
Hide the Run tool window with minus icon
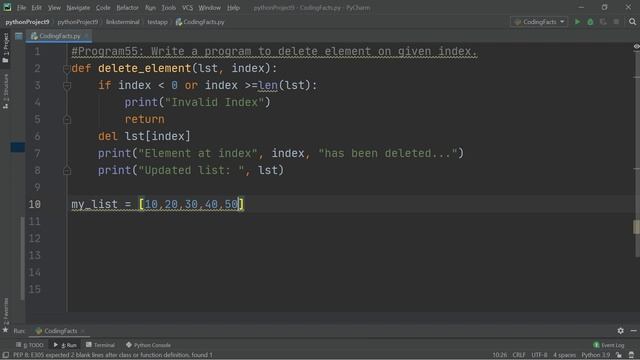tap(633, 331)
